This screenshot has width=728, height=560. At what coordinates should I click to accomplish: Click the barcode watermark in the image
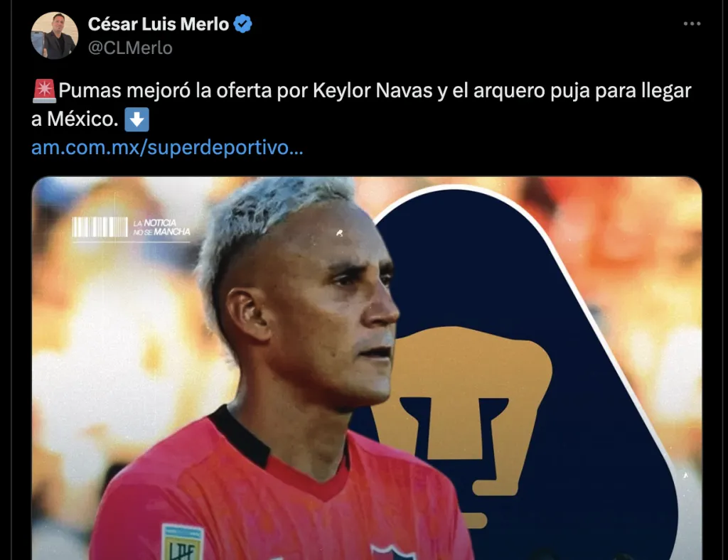pos(100,227)
